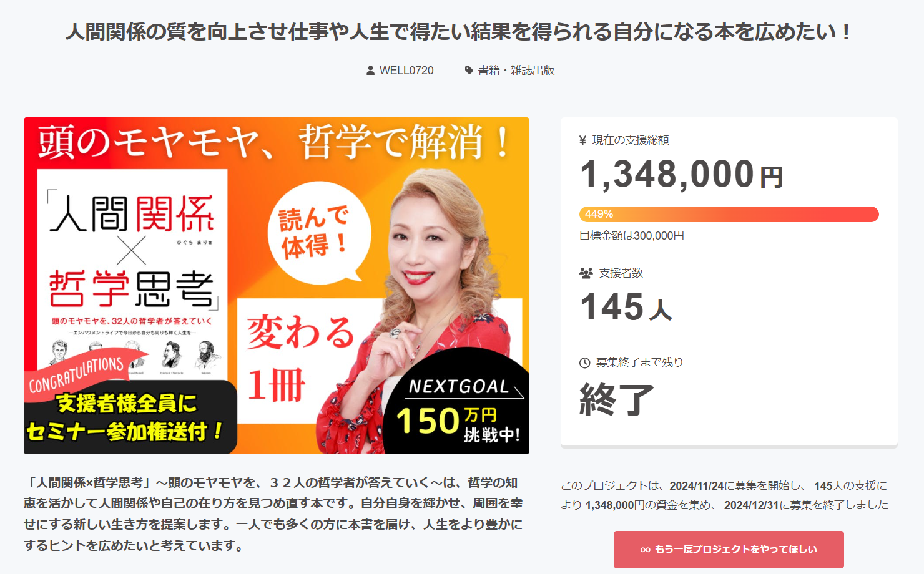Click the project description paragraph
This screenshot has width=924, height=574.
[273, 514]
